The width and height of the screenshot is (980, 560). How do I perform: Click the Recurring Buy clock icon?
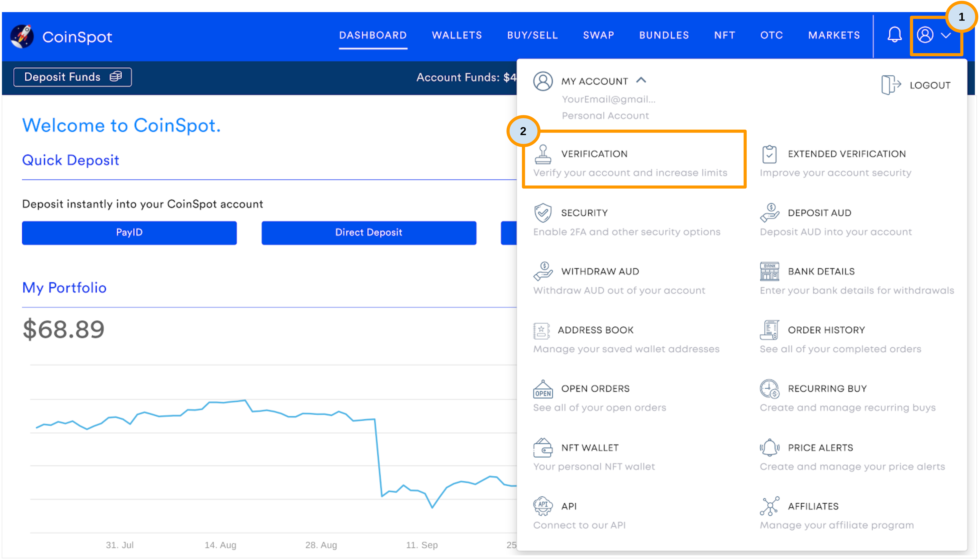(769, 389)
